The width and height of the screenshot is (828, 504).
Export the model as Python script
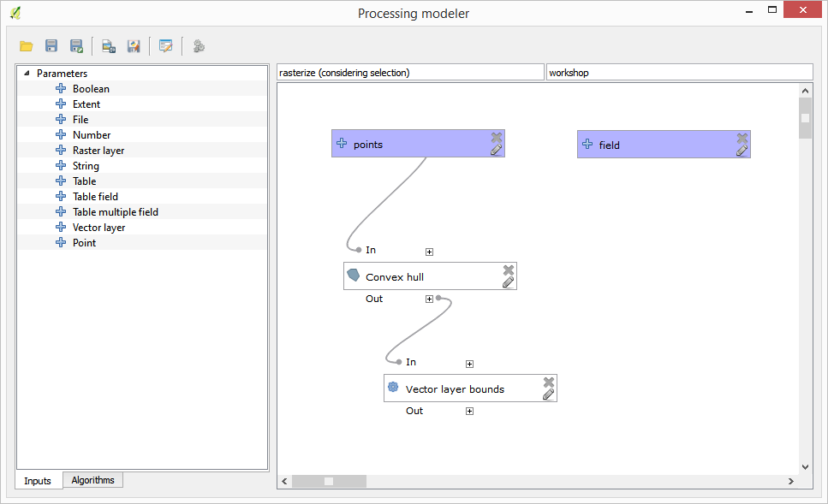[x=133, y=46]
